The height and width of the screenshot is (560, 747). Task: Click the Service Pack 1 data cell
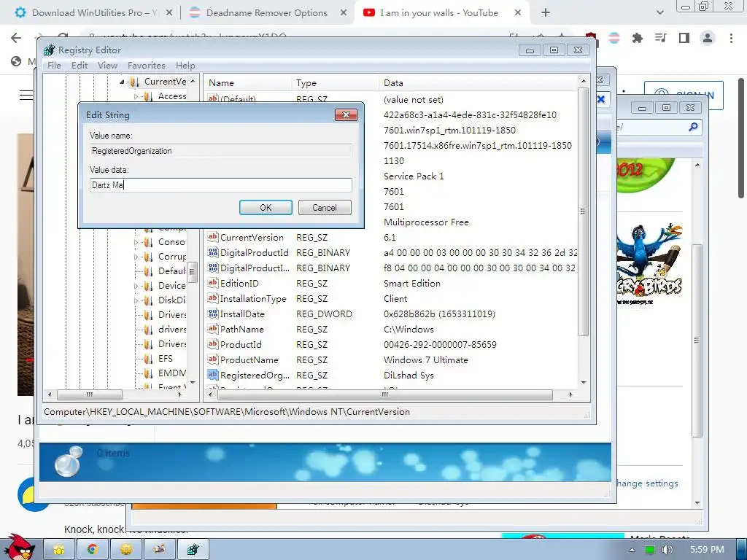point(414,176)
